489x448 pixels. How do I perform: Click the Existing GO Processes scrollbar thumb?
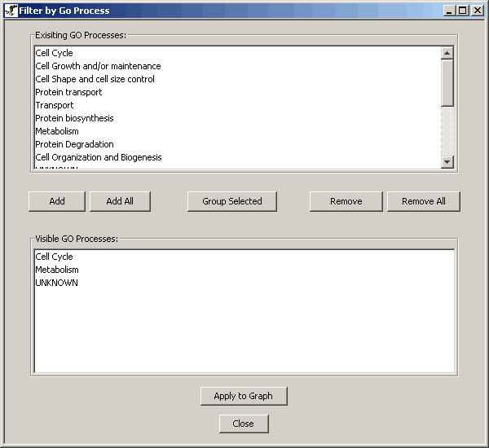point(447,82)
